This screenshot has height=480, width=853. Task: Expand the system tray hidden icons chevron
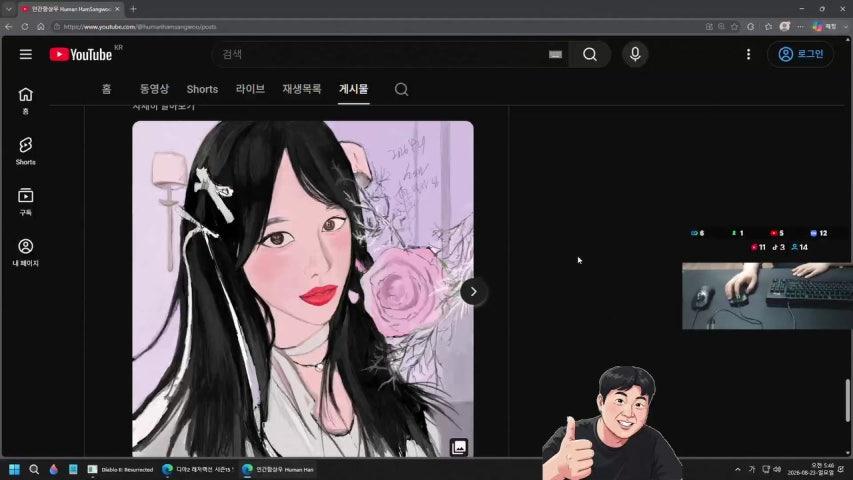pos(738,469)
